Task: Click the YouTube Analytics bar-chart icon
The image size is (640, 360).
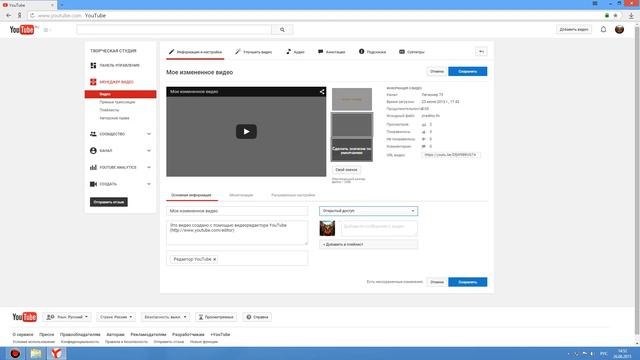Action: click(x=93, y=167)
